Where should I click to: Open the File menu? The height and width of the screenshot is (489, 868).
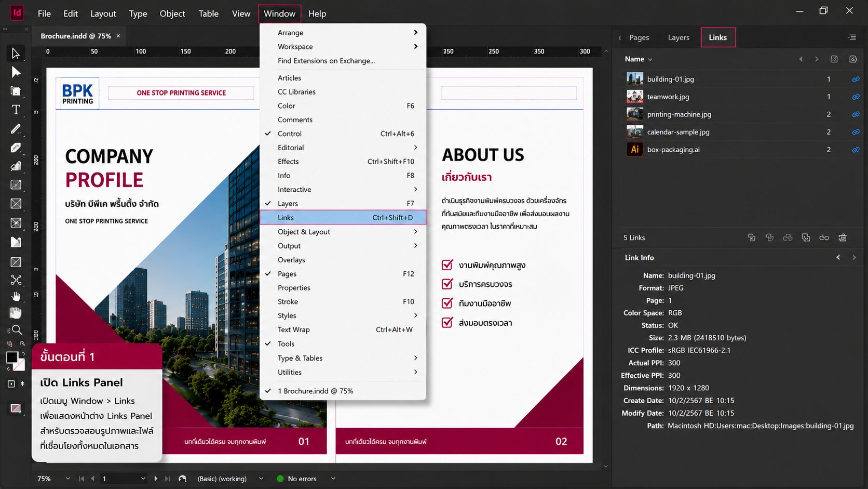44,14
